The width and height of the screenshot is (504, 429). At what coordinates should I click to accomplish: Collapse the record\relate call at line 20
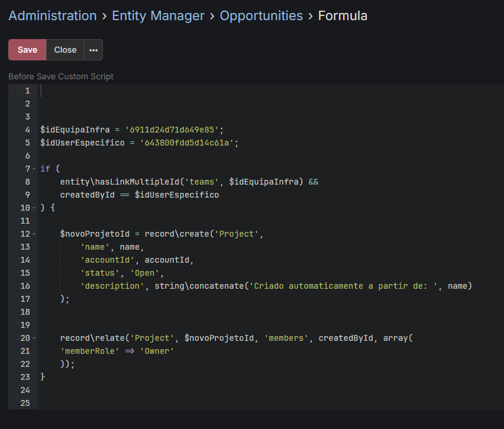(34, 338)
